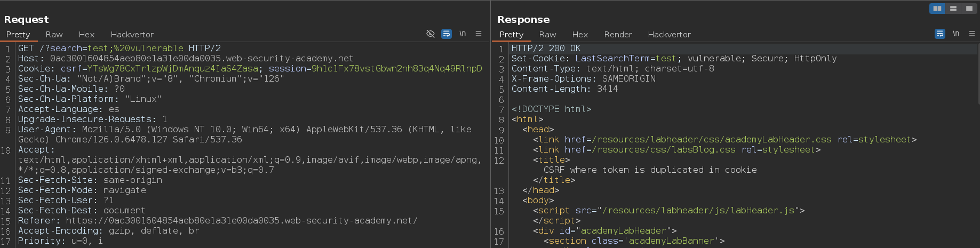Screen dimensions: 980x248
Task: Switch Response view to Hex tab
Action: tap(580, 34)
